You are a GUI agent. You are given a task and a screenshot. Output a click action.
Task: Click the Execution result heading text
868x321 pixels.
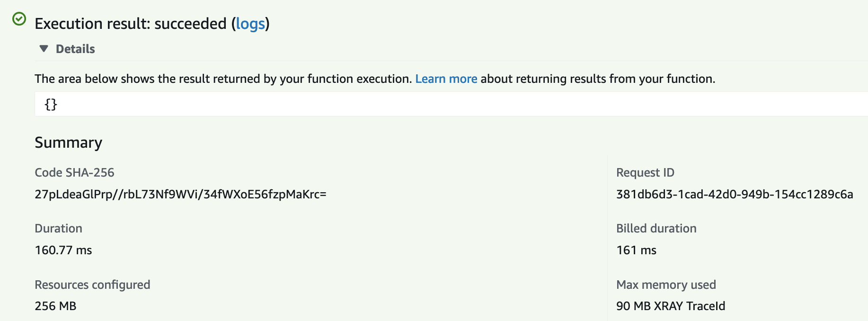131,24
